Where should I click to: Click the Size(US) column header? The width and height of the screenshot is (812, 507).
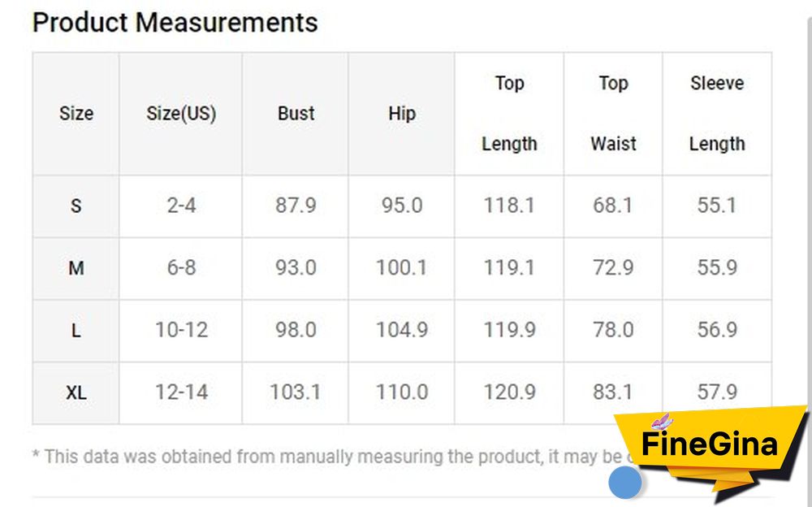[x=181, y=114]
